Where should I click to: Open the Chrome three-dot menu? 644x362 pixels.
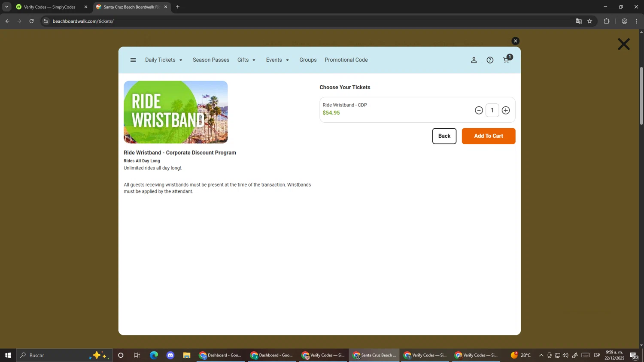coord(637,21)
